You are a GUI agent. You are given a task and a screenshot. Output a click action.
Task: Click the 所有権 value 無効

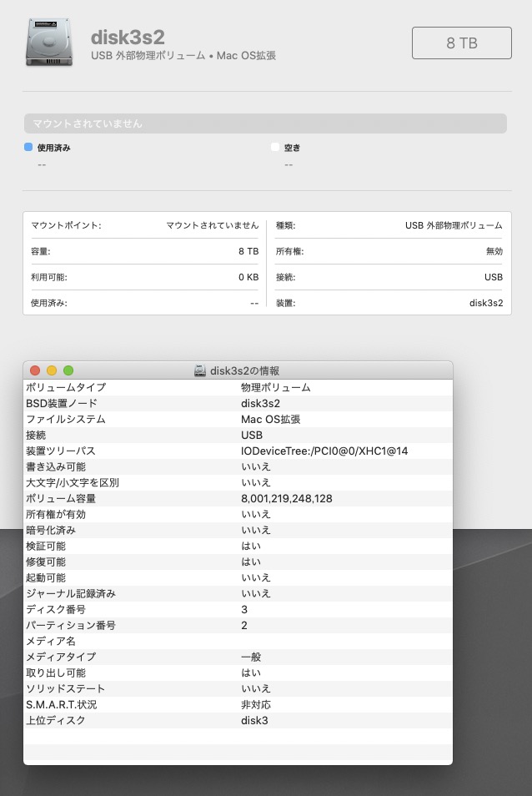point(494,251)
